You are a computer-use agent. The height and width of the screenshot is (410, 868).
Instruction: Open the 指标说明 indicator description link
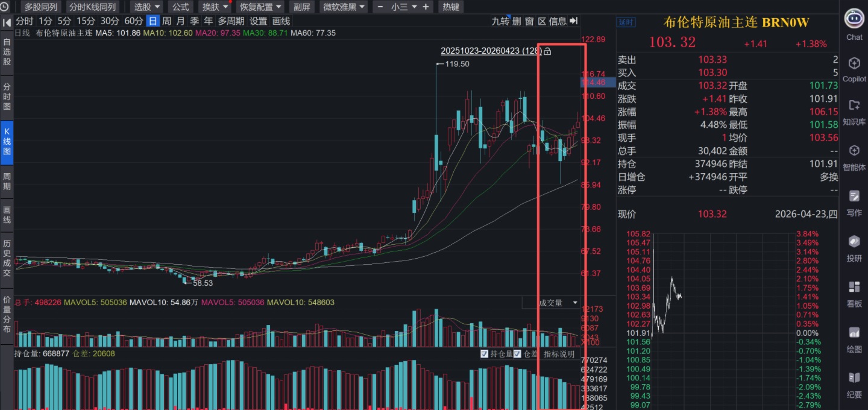pos(559,354)
